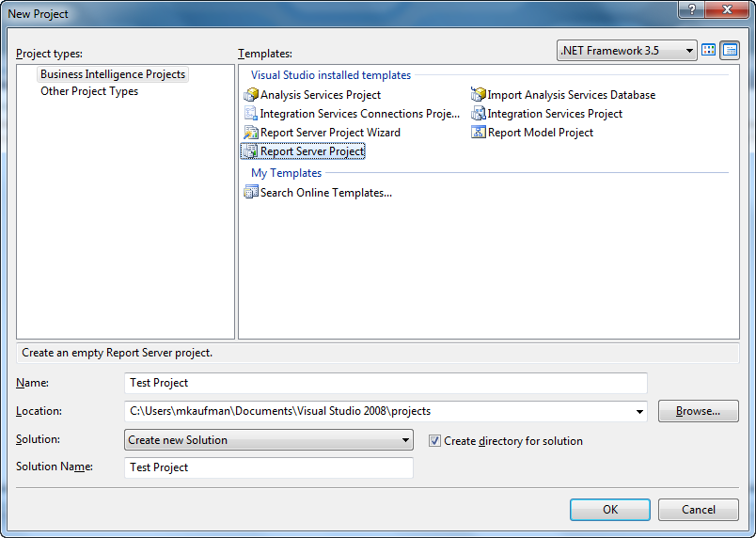Select the Report Model Project icon
Viewport: 756px width, 538px height.
[479, 133]
